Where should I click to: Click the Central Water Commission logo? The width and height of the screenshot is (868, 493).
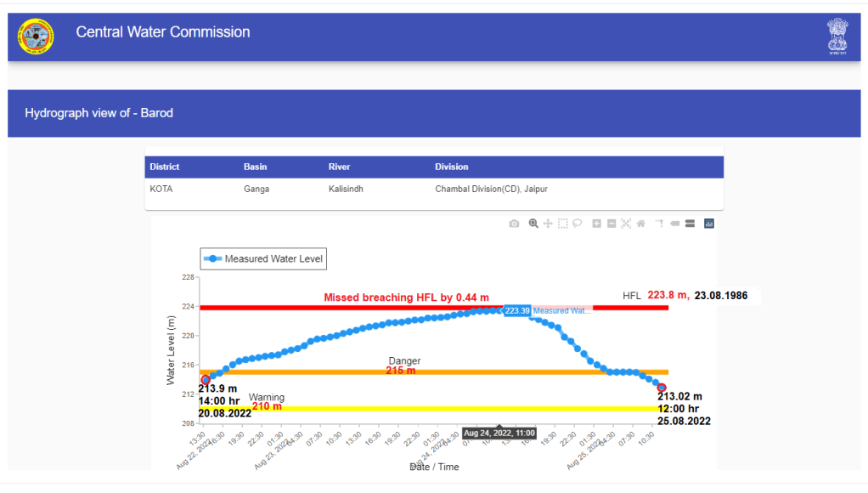point(36,36)
